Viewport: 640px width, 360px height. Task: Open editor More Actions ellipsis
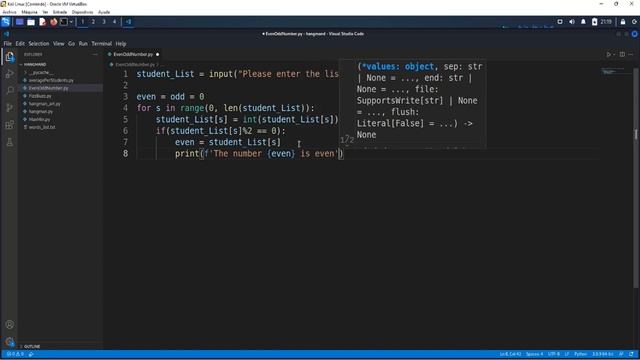click(x=631, y=54)
